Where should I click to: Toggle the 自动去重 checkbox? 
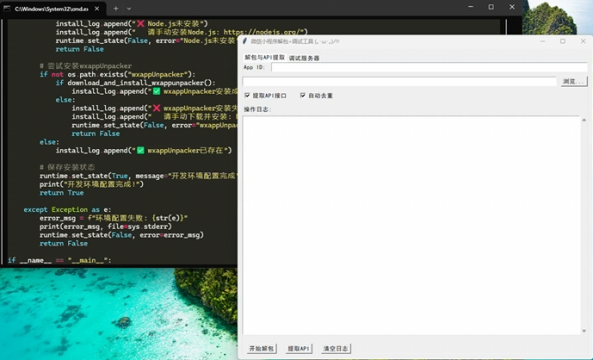pos(303,95)
